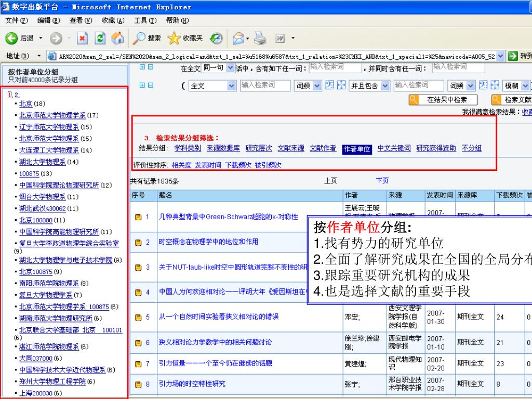The width and height of the screenshot is (532, 399).
Task: Click the IE Back button
Action: click(x=19, y=38)
